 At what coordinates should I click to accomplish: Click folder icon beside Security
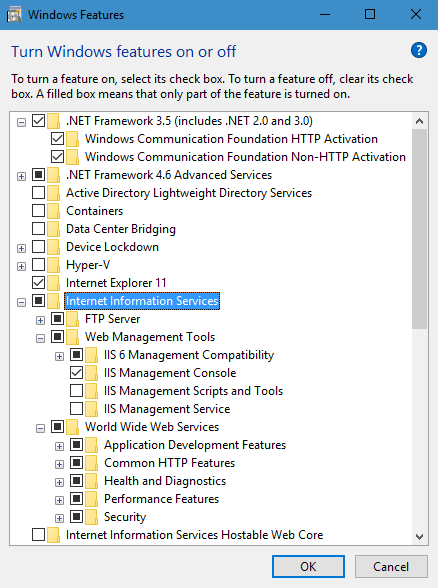coord(92,517)
